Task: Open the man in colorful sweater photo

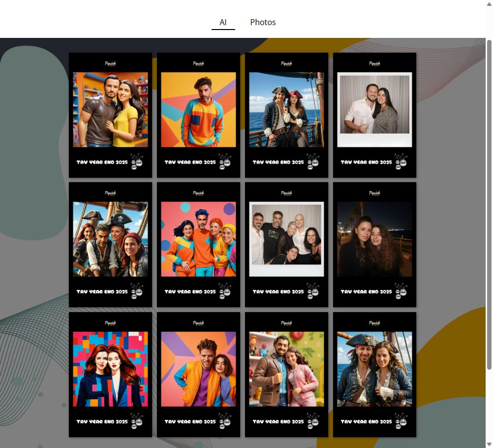Action: tap(198, 110)
